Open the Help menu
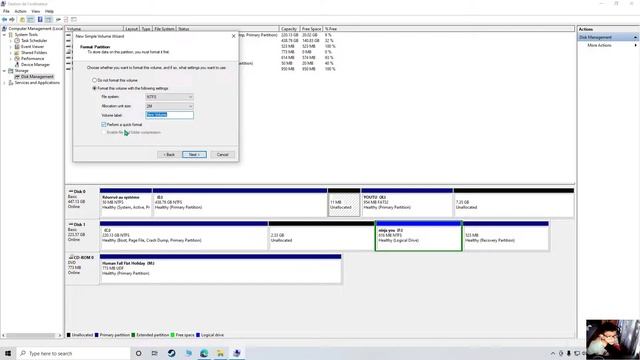 (x=49, y=11)
